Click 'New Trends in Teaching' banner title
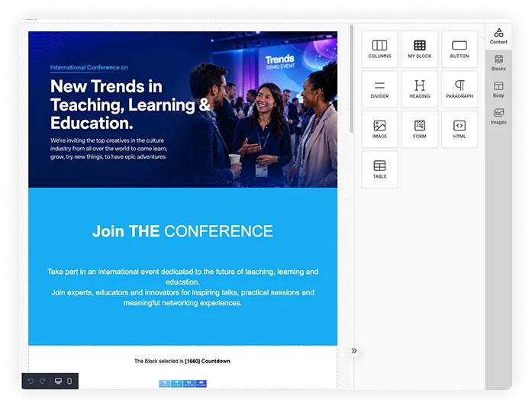The image size is (532, 409). [x=131, y=105]
